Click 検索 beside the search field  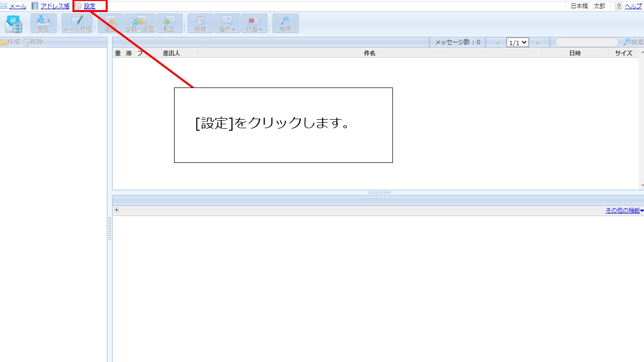633,43
